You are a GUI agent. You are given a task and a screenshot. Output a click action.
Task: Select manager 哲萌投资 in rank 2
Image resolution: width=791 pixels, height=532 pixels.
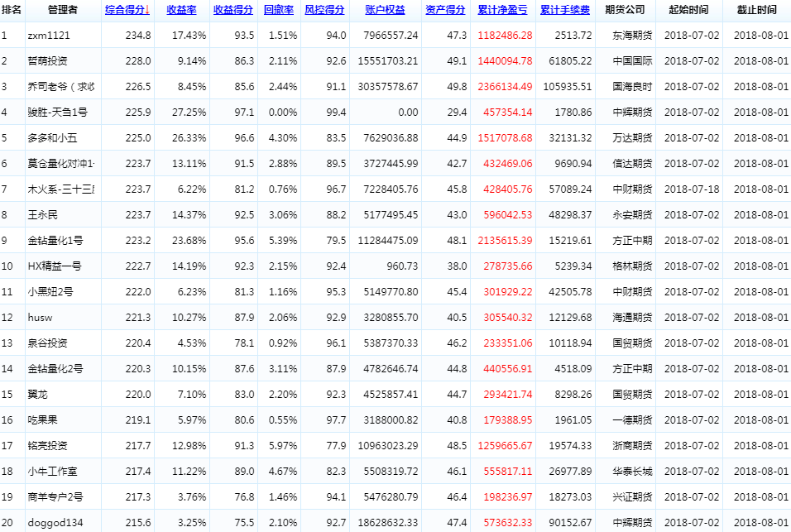(x=47, y=61)
